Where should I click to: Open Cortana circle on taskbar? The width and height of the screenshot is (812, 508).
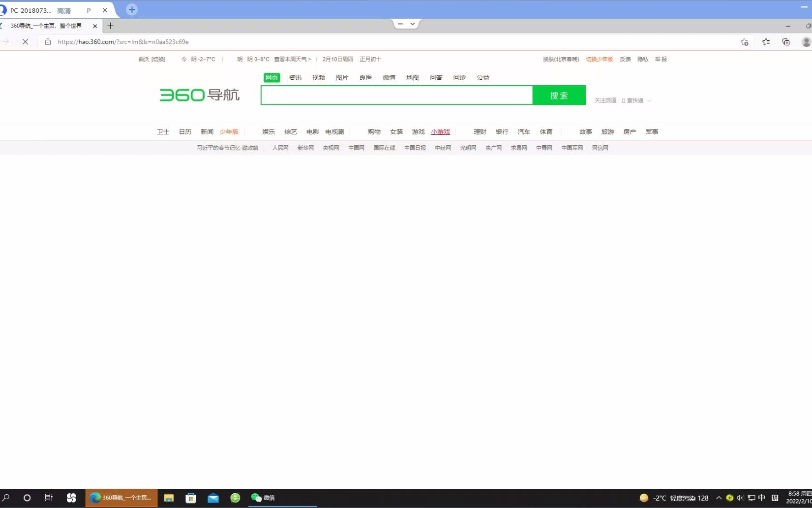[x=27, y=498]
